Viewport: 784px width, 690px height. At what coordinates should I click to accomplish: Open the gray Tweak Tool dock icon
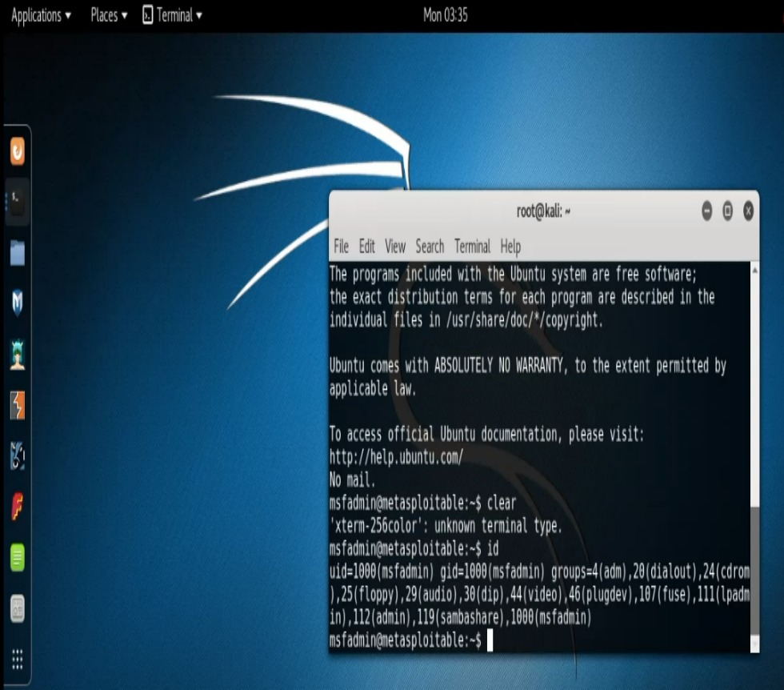click(18, 608)
